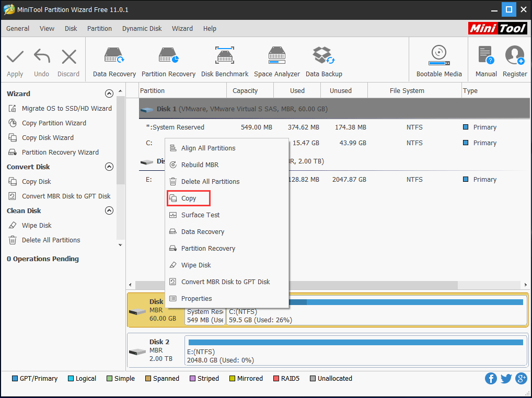The image size is (532, 398).
Task: Select Delete All Partitions in context menu
Action: [x=227, y=181]
